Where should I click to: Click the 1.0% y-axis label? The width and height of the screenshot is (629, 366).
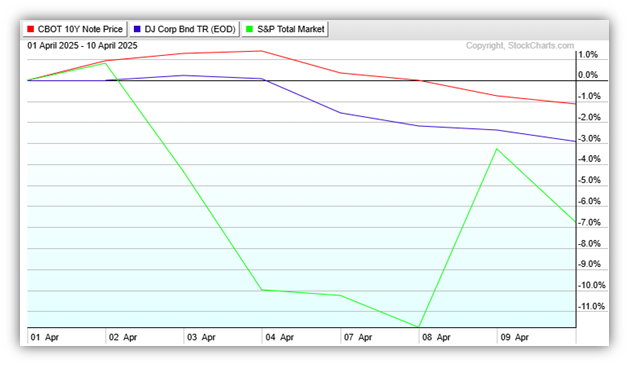pyautogui.click(x=588, y=55)
